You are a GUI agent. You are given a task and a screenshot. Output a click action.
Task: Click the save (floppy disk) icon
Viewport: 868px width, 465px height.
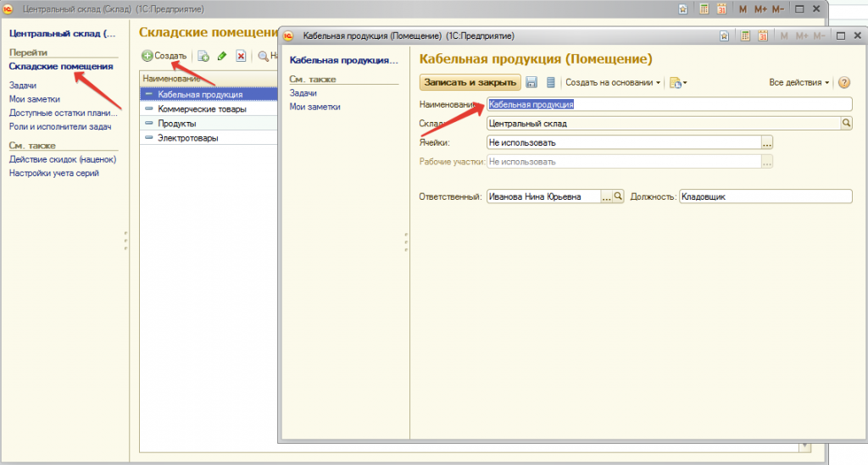(532, 82)
